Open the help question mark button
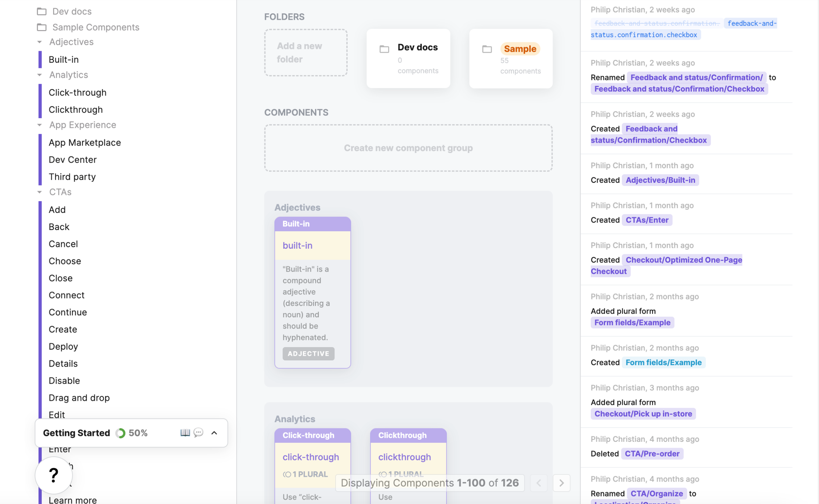The height and width of the screenshot is (504, 819). tap(53, 475)
